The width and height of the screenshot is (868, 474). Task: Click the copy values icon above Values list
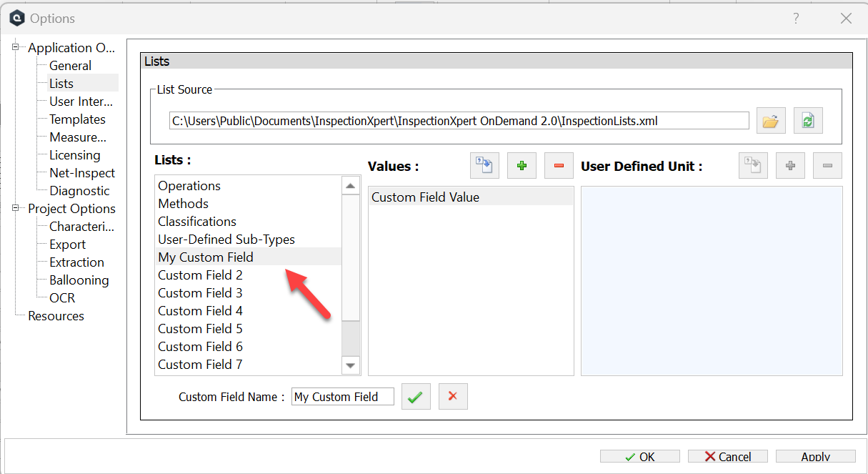click(x=484, y=165)
